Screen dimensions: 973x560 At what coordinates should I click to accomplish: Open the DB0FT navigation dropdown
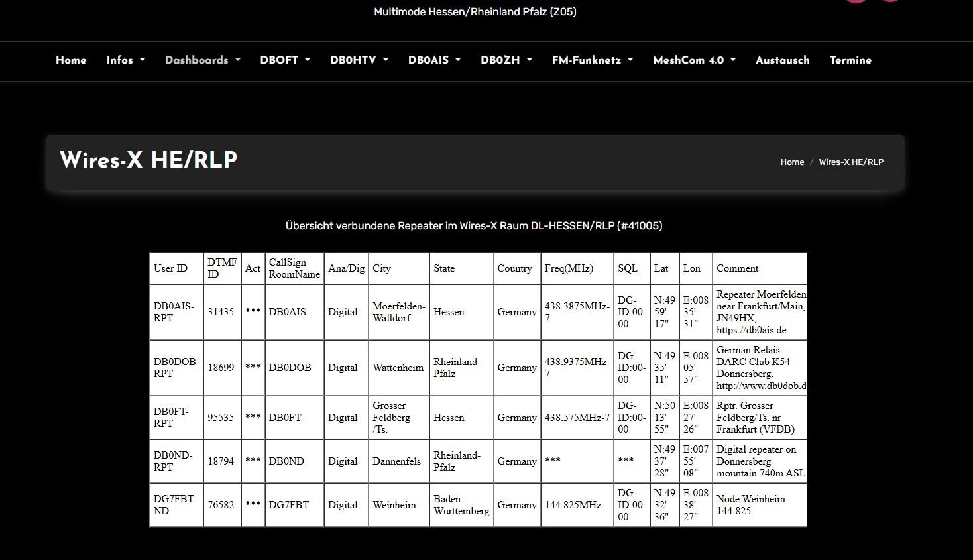[284, 60]
